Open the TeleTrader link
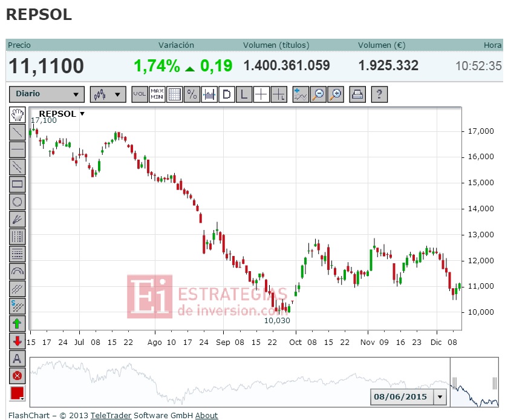The height and width of the screenshot is (420, 505). 111,416
